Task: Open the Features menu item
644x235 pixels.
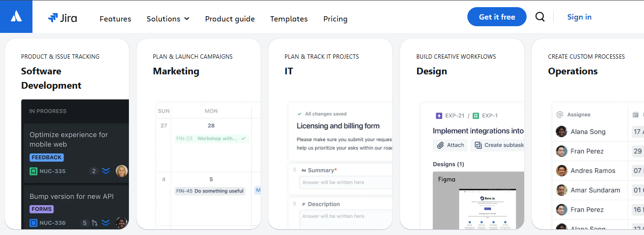Action: pyautogui.click(x=115, y=19)
